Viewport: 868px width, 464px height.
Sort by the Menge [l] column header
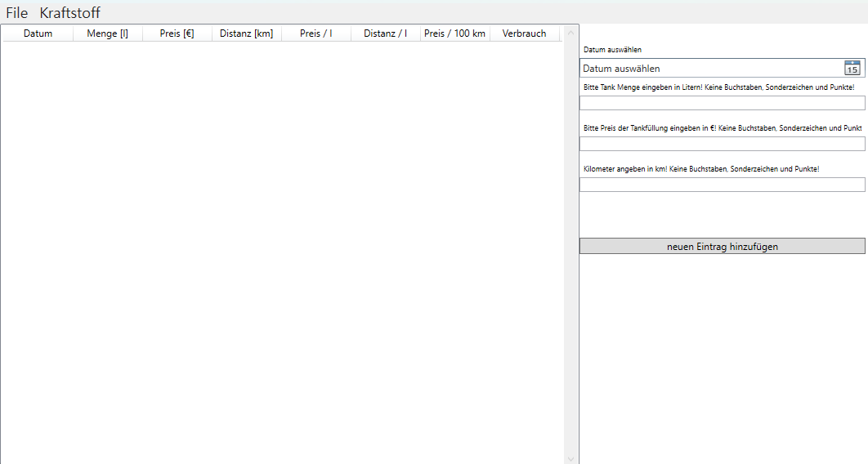(107, 33)
